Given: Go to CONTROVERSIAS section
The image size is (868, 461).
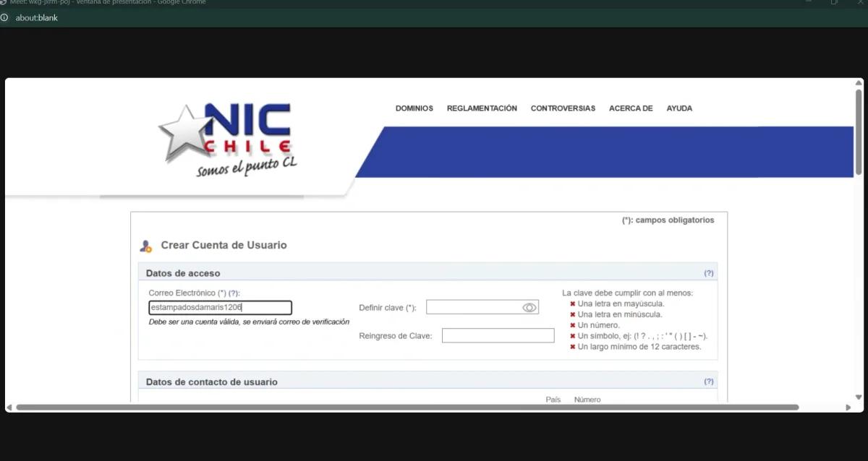Looking at the screenshot, I should (563, 108).
